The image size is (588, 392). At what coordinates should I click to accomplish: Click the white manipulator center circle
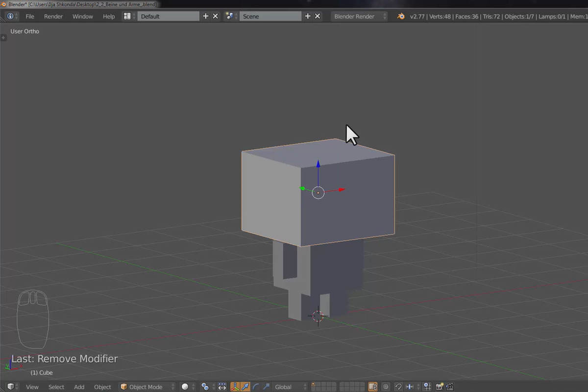[318, 193]
